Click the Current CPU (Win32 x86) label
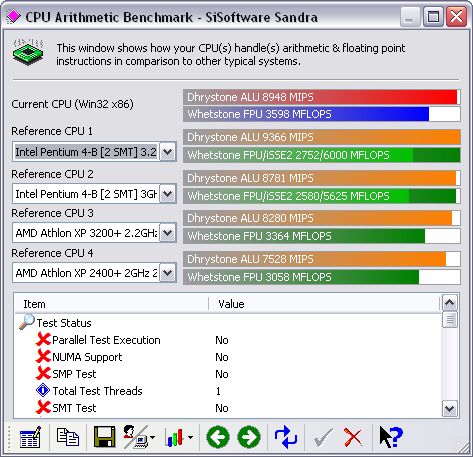 pyautogui.click(x=72, y=104)
